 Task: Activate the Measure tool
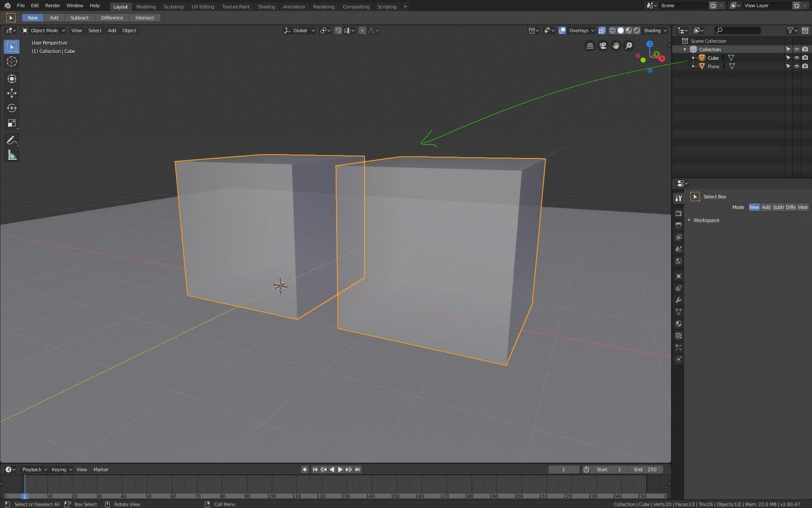11,154
